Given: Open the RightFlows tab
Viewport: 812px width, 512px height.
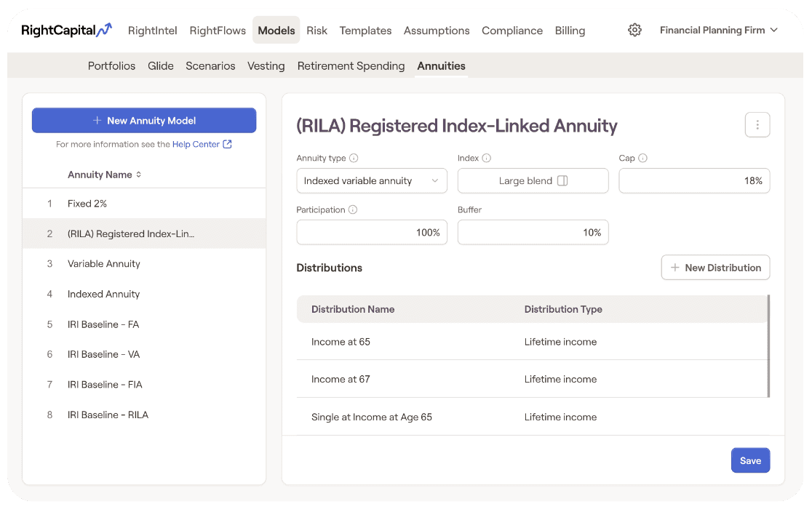Looking at the screenshot, I should tap(218, 31).
